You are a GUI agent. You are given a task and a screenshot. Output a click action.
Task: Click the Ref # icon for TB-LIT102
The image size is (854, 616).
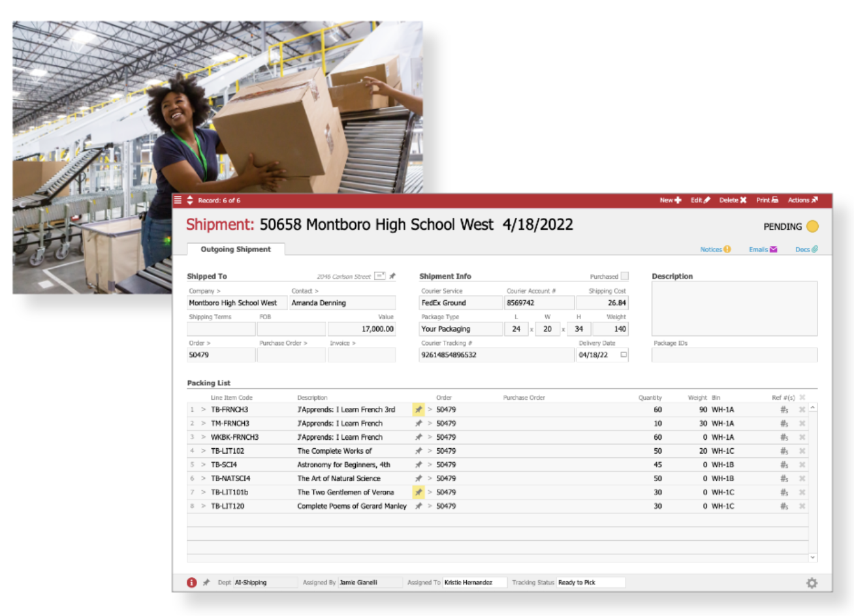tap(783, 451)
